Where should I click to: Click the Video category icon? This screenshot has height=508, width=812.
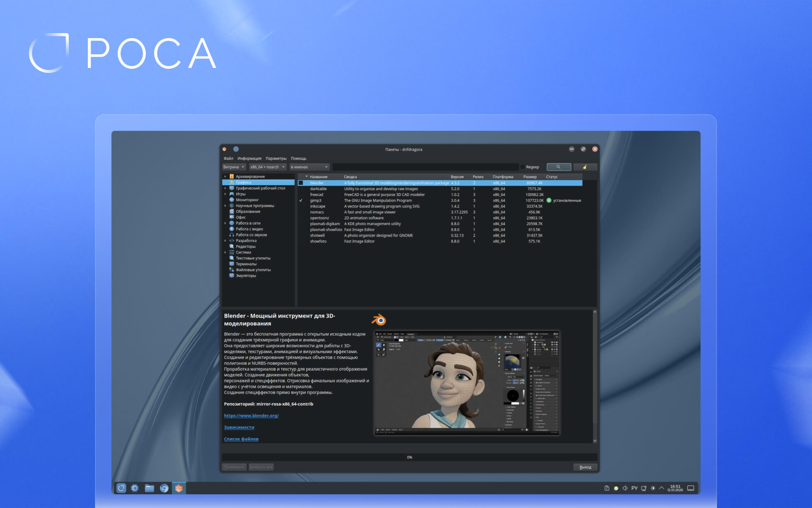(x=232, y=229)
